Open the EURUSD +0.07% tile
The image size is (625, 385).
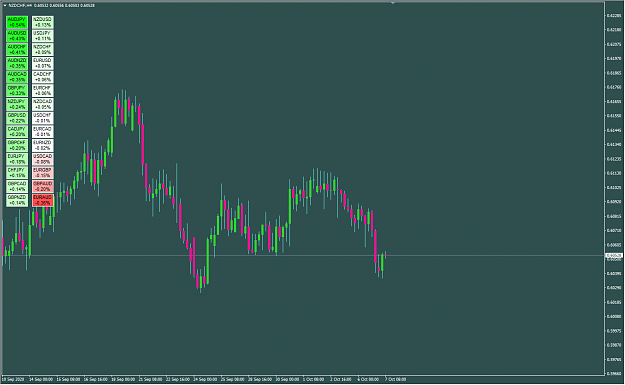(x=43, y=63)
